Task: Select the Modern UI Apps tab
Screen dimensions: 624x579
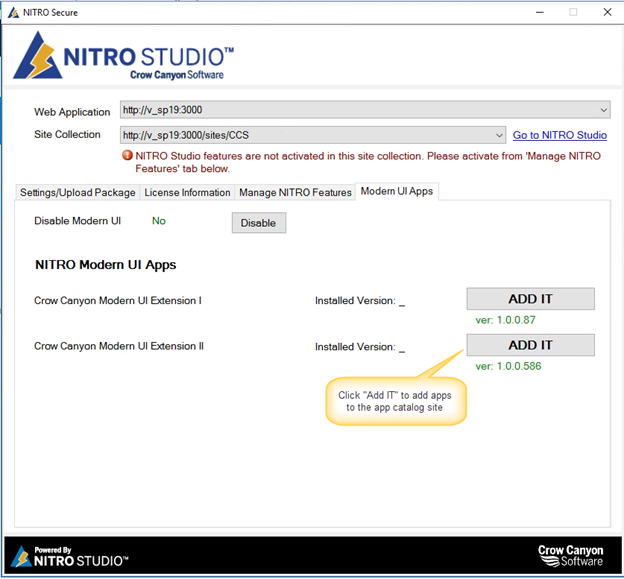Action: 397,191
